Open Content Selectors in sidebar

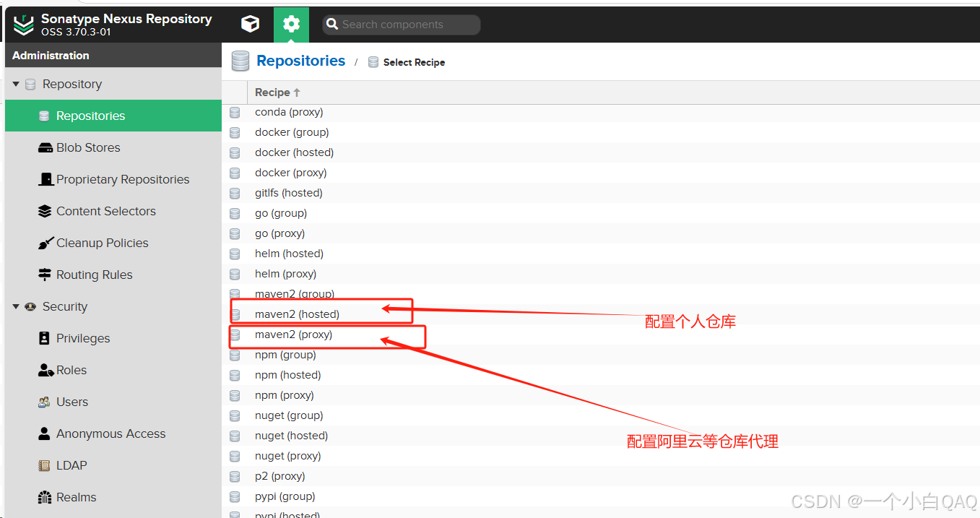pyautogui.click(x=113, y=211)
